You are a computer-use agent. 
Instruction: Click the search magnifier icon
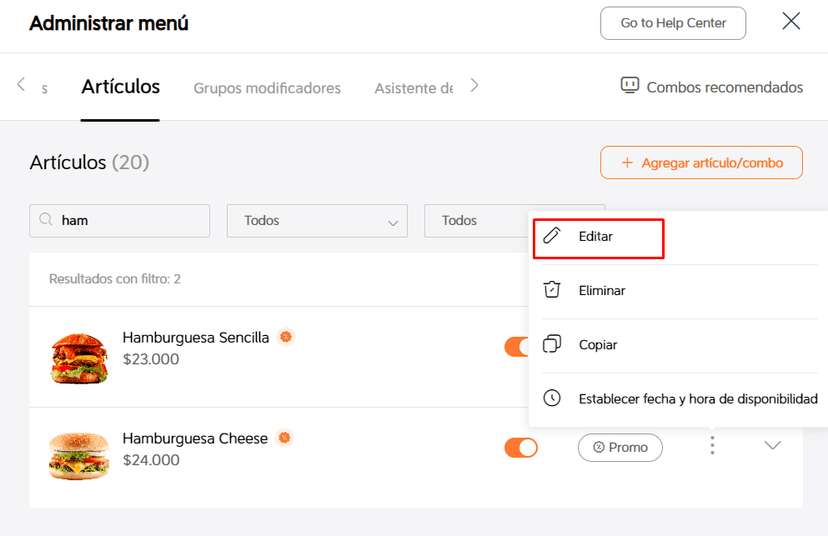point(46,221)
